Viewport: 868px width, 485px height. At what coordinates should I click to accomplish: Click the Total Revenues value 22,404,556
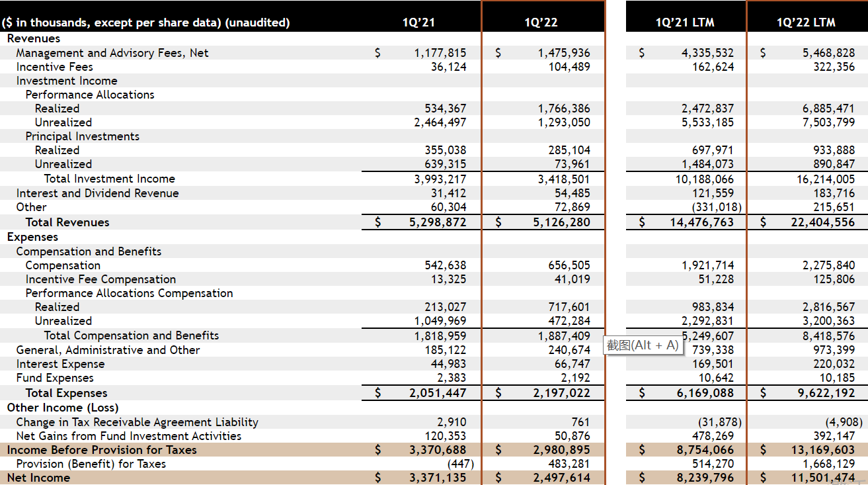pyautogui.click(x=823, y=222)
